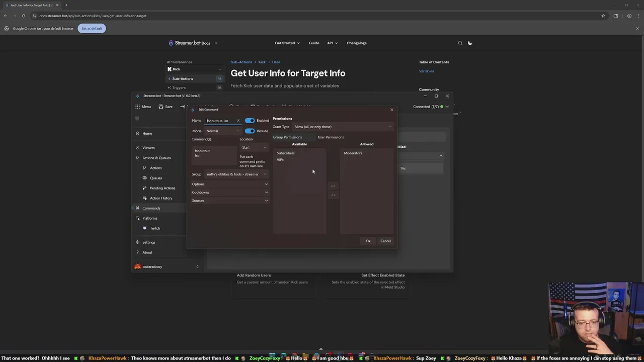This screenshot has height=362, width=644.
Task: Open the Action History icon
Action: 145,198
